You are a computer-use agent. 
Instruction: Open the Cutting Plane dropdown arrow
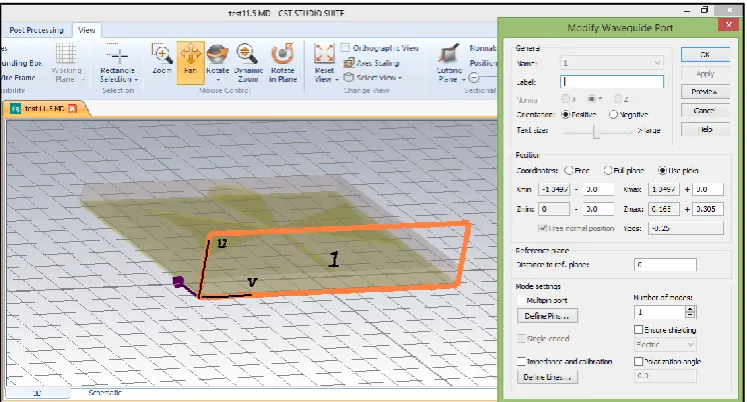tap(464, 80)
